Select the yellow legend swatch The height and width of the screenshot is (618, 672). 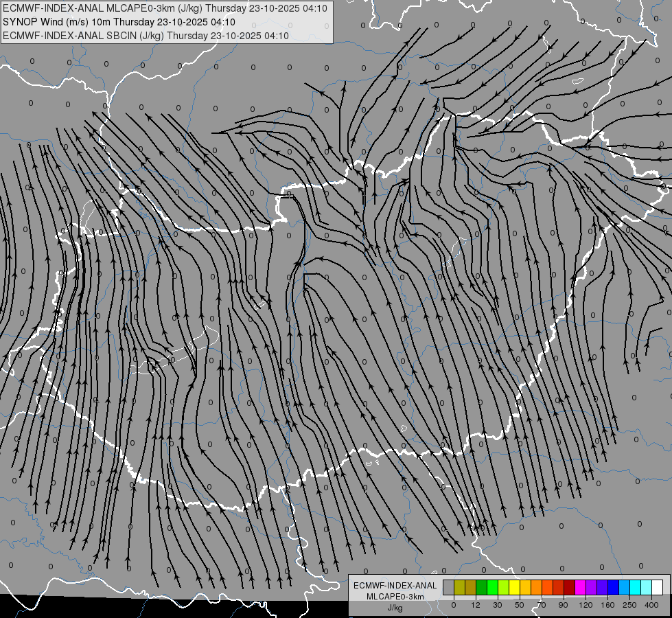(514, 587)
